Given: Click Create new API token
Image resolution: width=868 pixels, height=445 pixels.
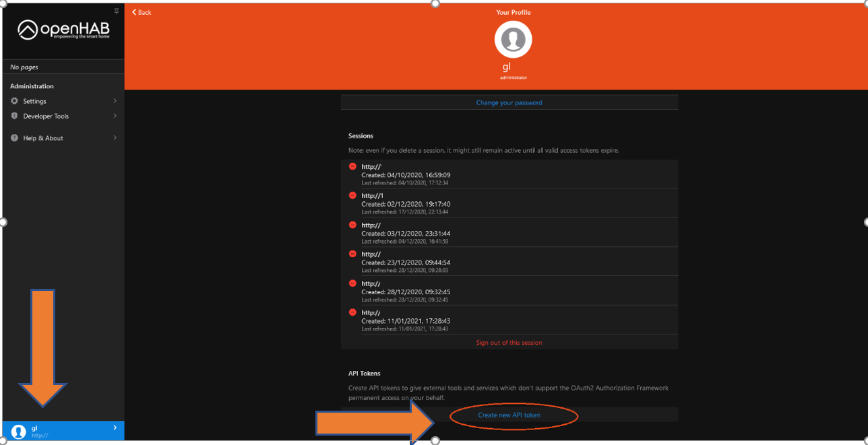Looking at the screenshot, I should tap(509, 415).
